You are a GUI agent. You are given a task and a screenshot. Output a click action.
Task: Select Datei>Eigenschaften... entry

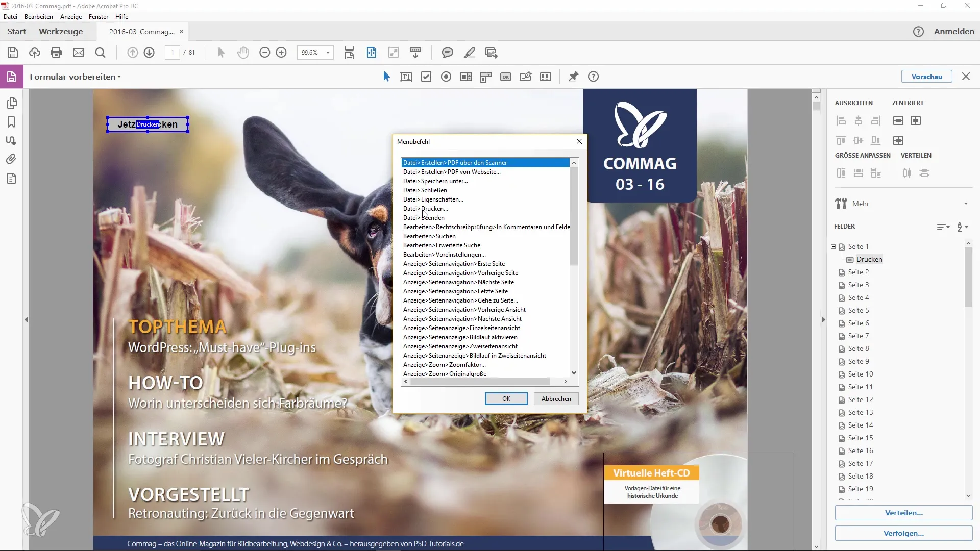click(485, 199)
